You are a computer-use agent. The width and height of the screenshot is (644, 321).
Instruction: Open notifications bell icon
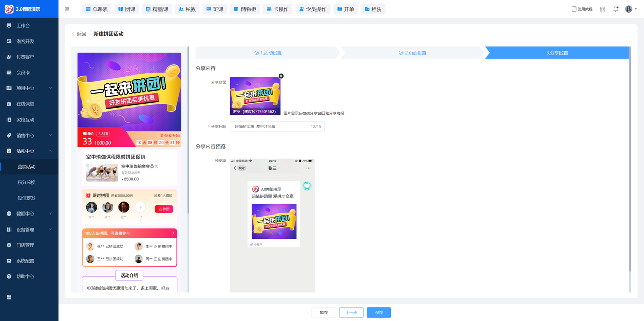coord(616,9)
